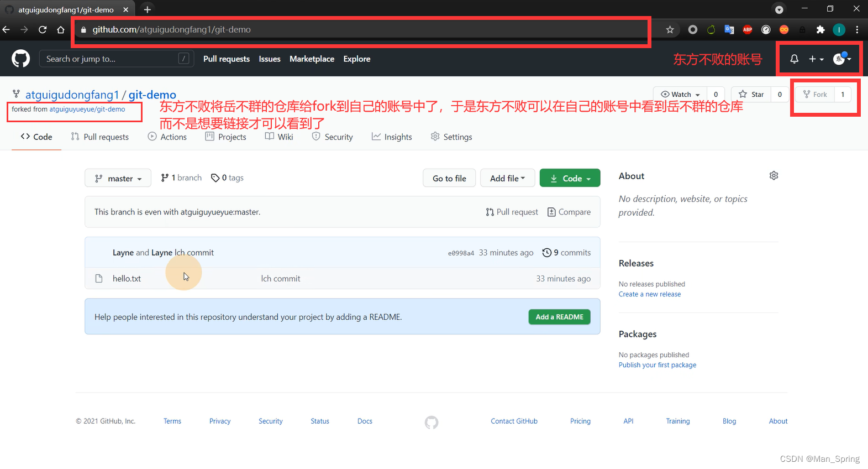The height and width of the screenshot is (469, 868).
Task: Click Publish your first package
Action: pyautogui.click(x=657, y=365)
